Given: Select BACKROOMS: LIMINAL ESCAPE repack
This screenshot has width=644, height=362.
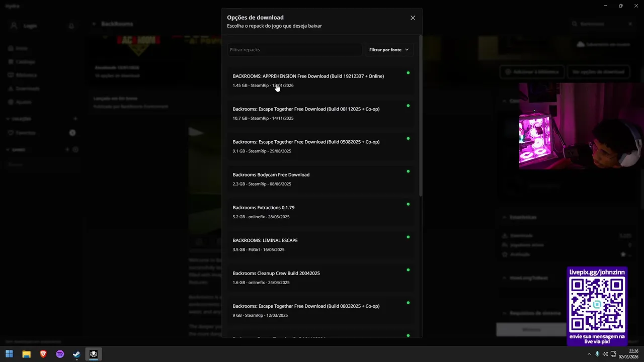Looking at the screenshot, I should tap(321, 245).
